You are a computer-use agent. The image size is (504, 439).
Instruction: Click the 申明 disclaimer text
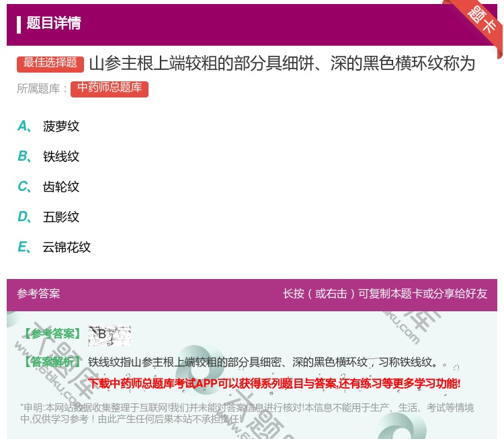click(x=247, y=413)
